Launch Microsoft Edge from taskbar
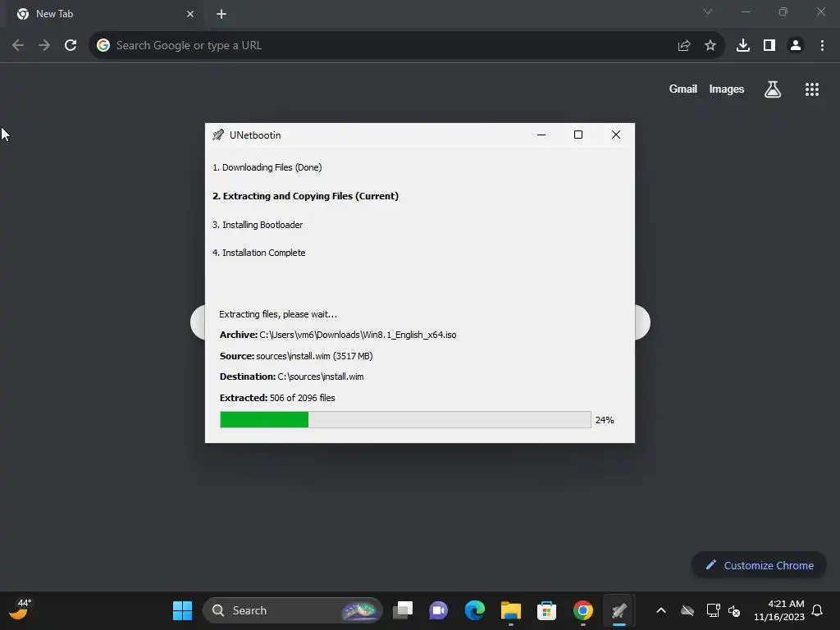 475,610
